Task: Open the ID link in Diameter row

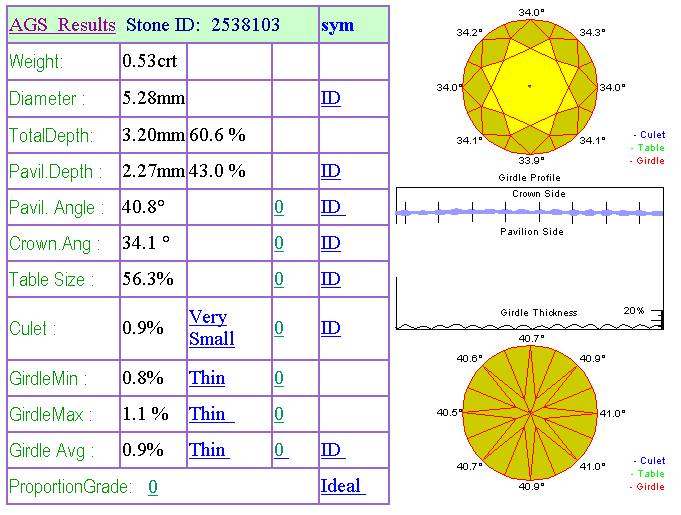Action: point(331,98)
